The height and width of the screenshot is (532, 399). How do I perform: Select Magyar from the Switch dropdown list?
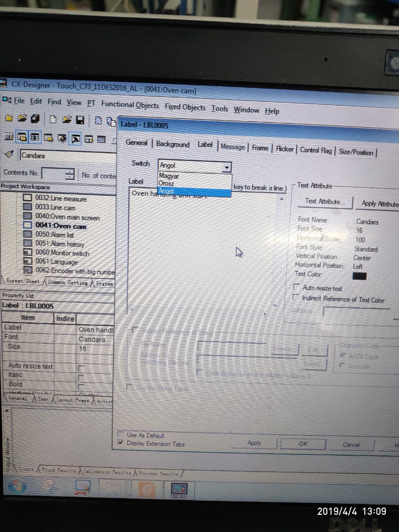(x=169, y=176)
